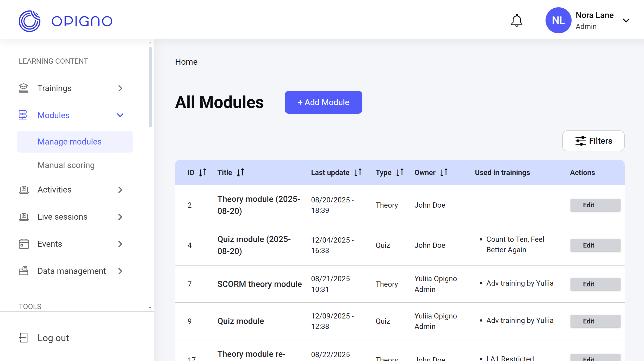The height and width of the screenshot is (361, 644).
Task: Collapse the Modules menu chevron
Action: [x=120, y=115]
